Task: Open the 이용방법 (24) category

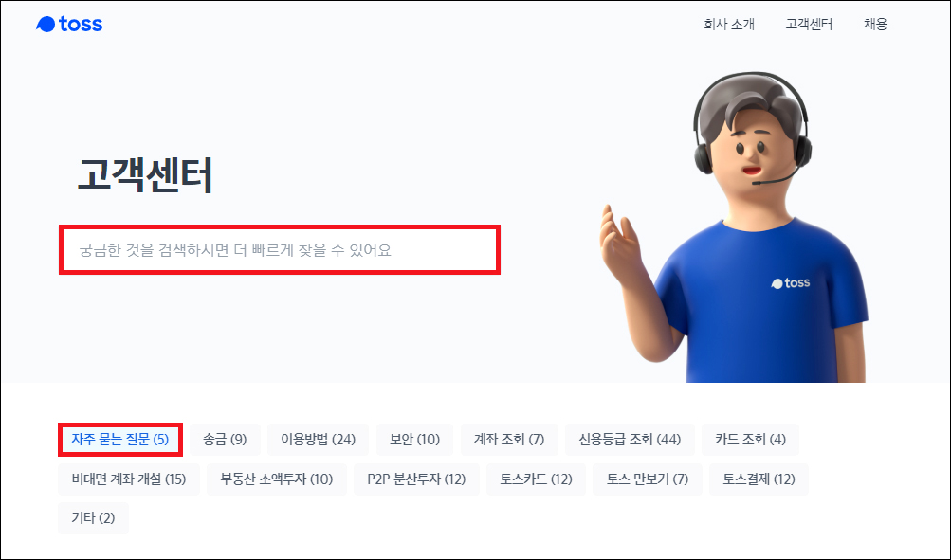Action: pos(318,440)
